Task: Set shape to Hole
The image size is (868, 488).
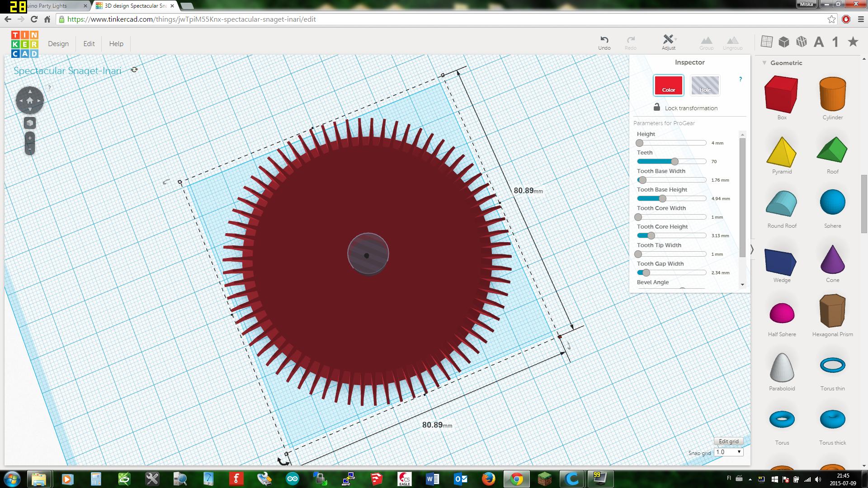Action: [705, 85]
